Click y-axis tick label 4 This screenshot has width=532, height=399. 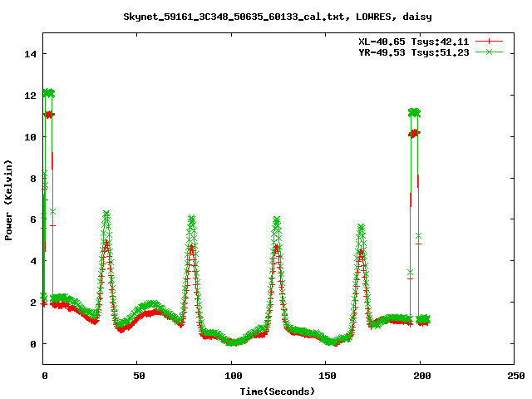click(33, 261)
